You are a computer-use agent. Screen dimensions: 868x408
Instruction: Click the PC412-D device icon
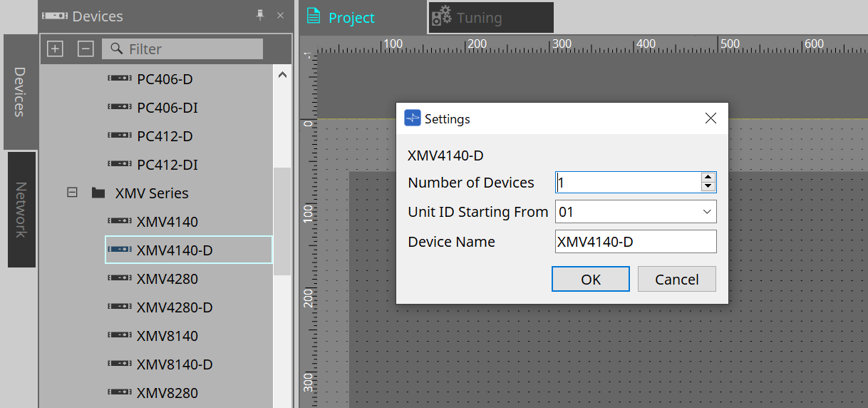point(120,136)
